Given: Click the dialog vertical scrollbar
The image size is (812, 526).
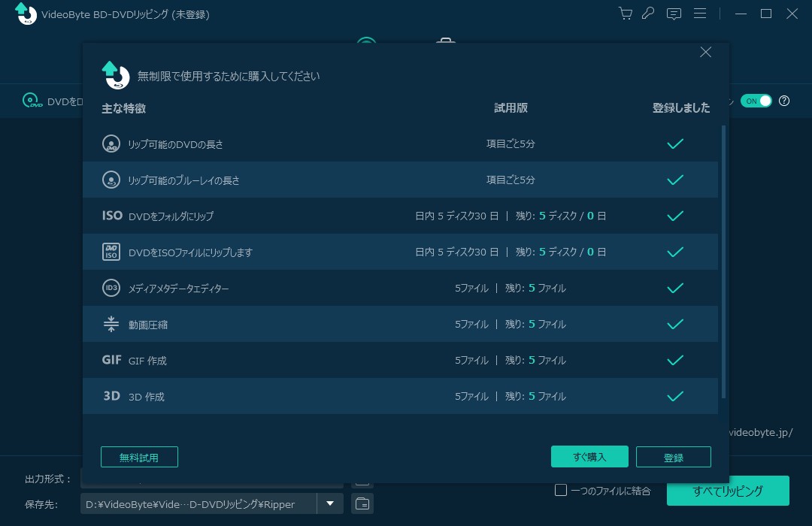Looking at the screenshot, I should coord(723,261).
